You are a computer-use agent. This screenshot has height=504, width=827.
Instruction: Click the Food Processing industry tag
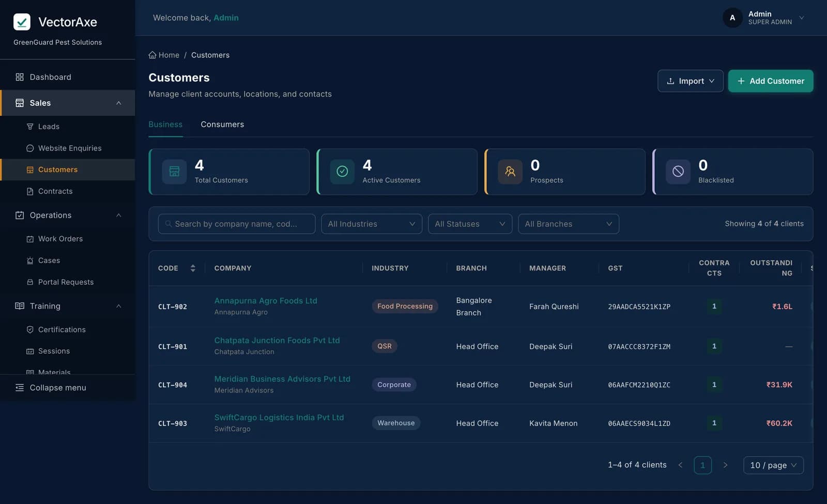tap(405, 307)
